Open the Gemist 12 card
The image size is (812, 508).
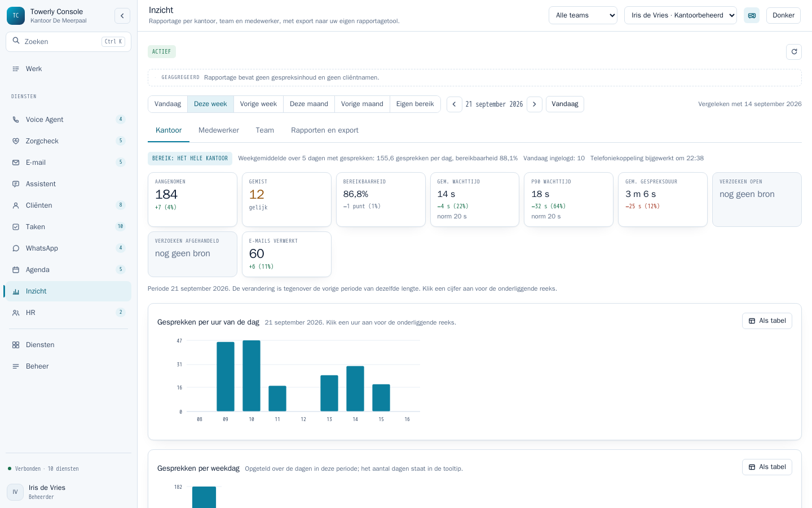(x=286, y=200)
